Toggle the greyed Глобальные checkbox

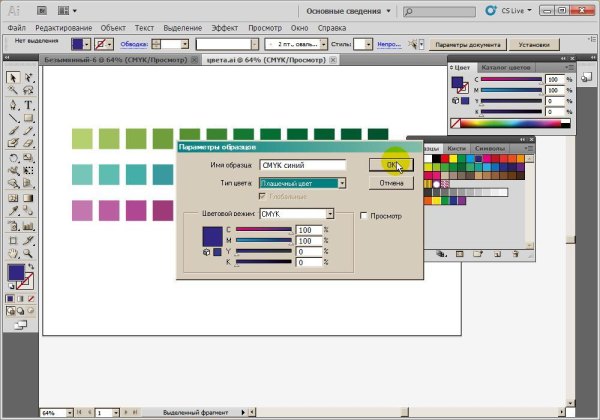click(x=264, y=201)
